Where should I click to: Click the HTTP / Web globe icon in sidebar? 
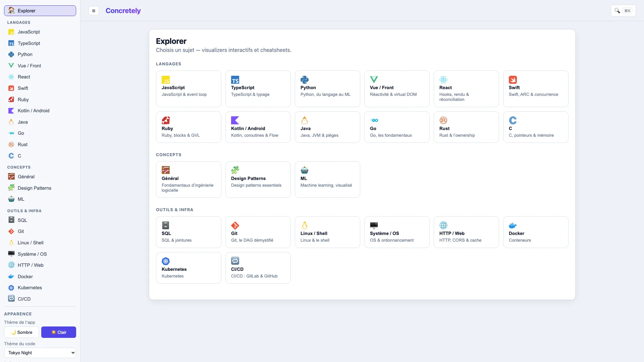point(11,265)
